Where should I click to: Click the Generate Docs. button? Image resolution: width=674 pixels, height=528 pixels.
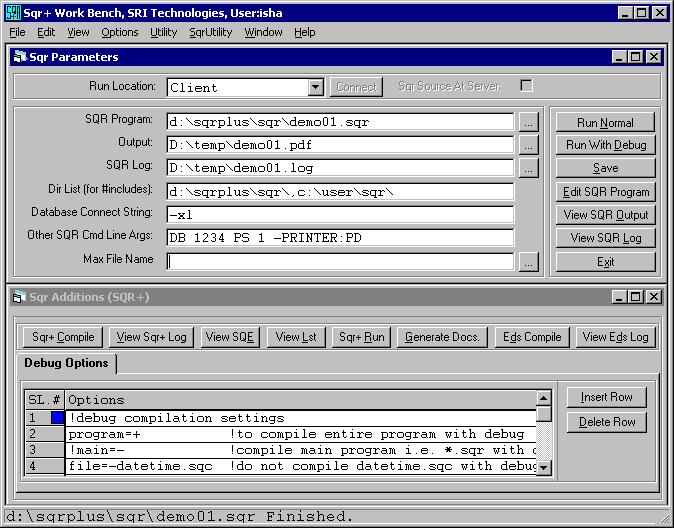coord(442,337)
